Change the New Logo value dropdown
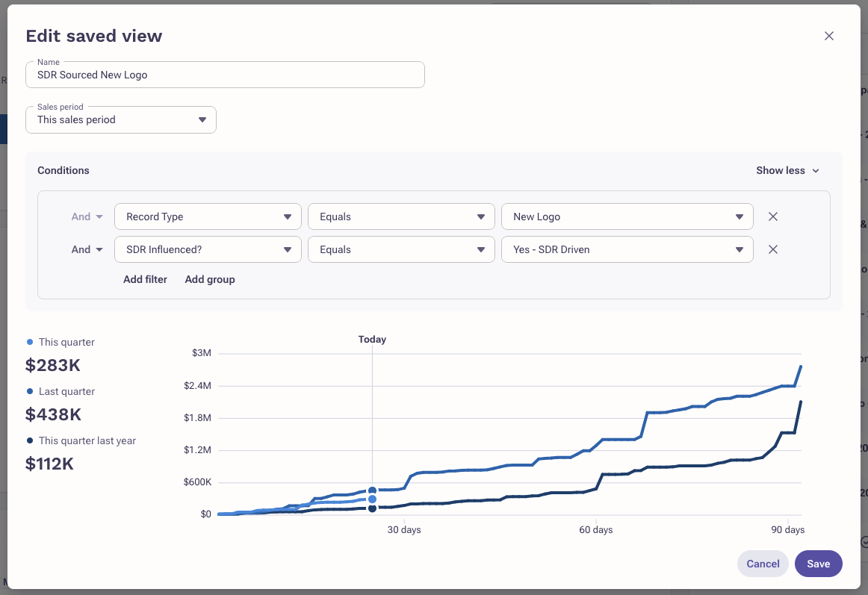This screenshot has height=595, width=868. pyautogui.click(x=627, y=216)
